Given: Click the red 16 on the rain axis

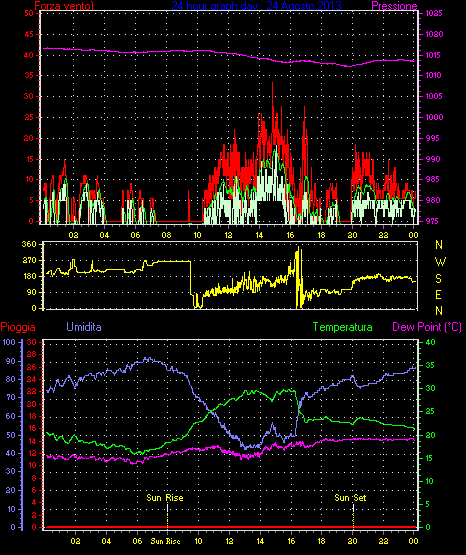Looking at the screenshot, I should tap(32, 428).
